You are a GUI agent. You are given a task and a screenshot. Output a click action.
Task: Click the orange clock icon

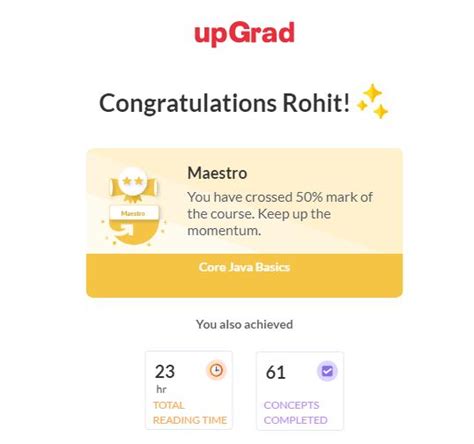217,370
